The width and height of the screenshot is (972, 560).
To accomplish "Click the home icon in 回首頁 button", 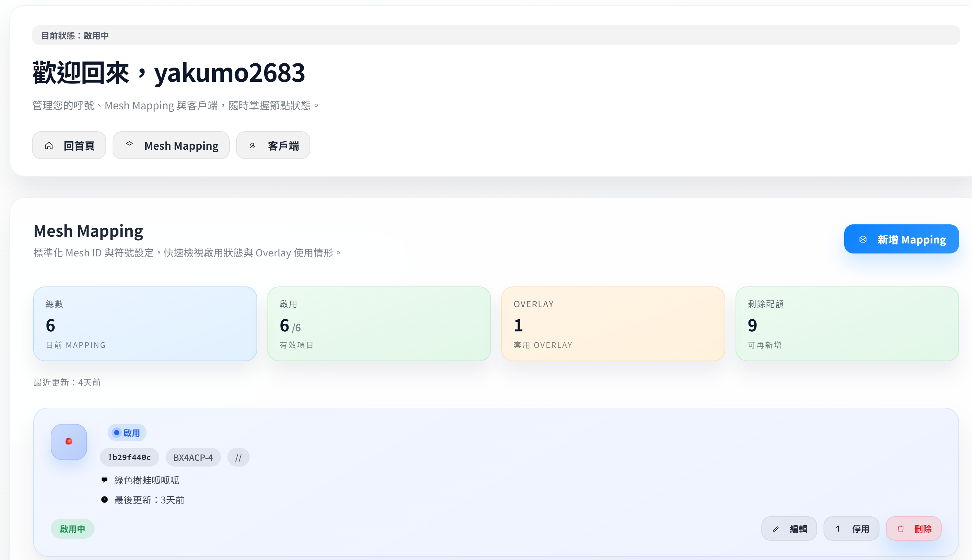I will 49,145.
